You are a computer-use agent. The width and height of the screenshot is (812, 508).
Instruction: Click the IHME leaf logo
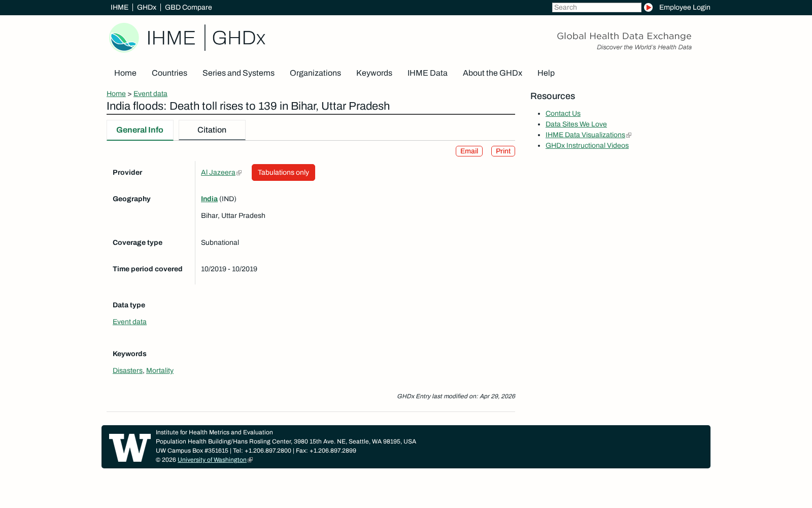124,38
